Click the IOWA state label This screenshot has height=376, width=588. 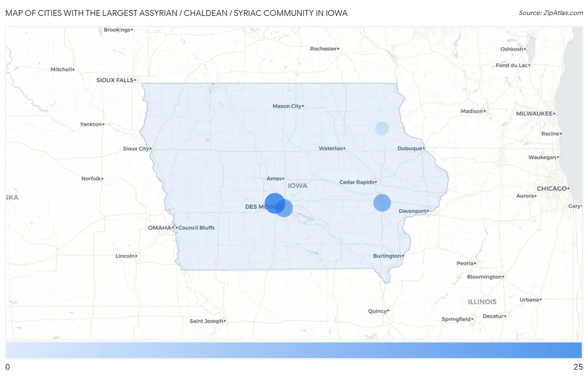[297, 186]
